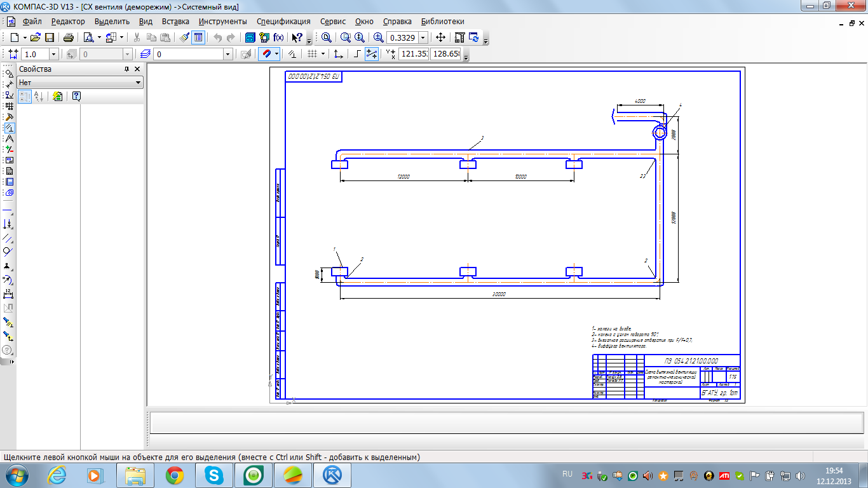
Task: Click the Print icon
Action: [x=69, y=37]
